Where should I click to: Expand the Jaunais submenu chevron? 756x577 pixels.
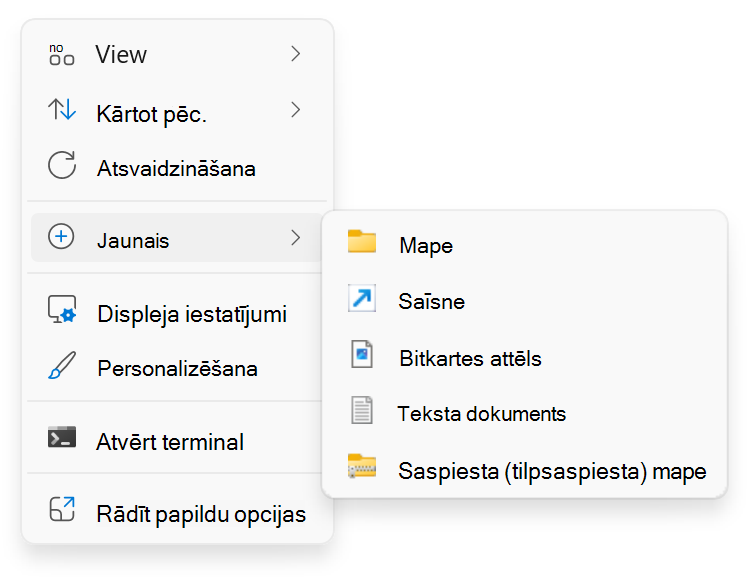[296, 237]
